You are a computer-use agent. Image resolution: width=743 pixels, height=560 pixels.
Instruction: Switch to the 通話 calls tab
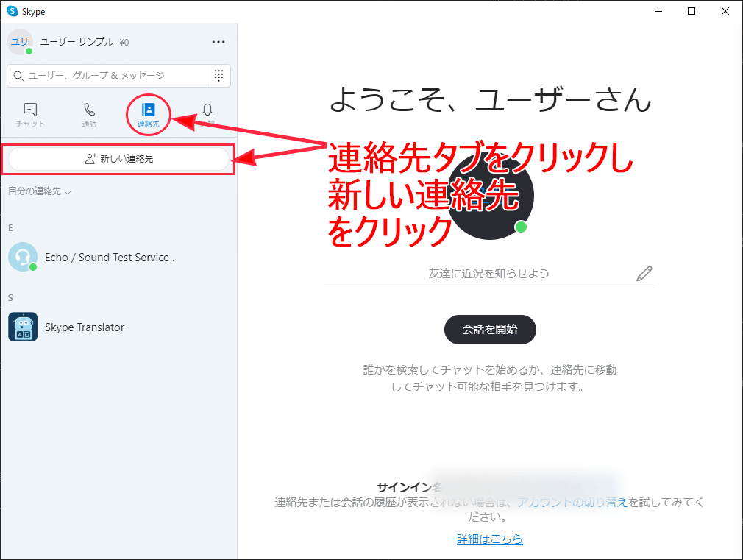(x=89, y=115)
